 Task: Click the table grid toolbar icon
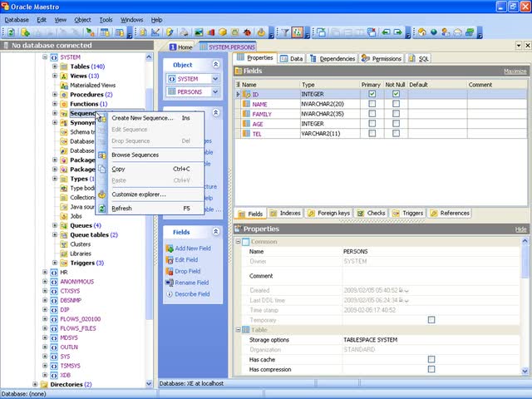point(105,32)
